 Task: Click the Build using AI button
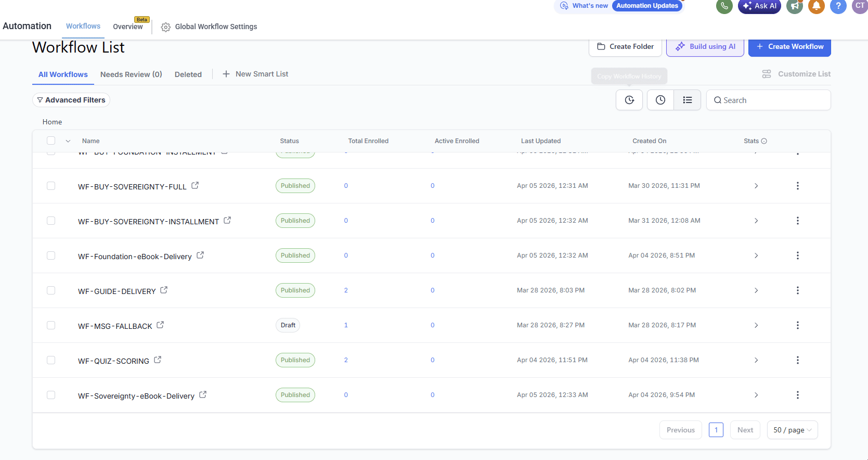[x=705, y=46]
